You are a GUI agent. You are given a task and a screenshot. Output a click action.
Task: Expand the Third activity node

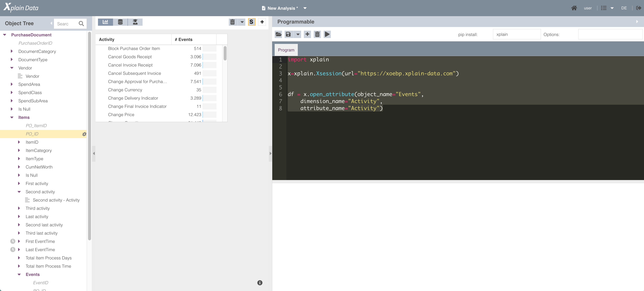point(19,208)
